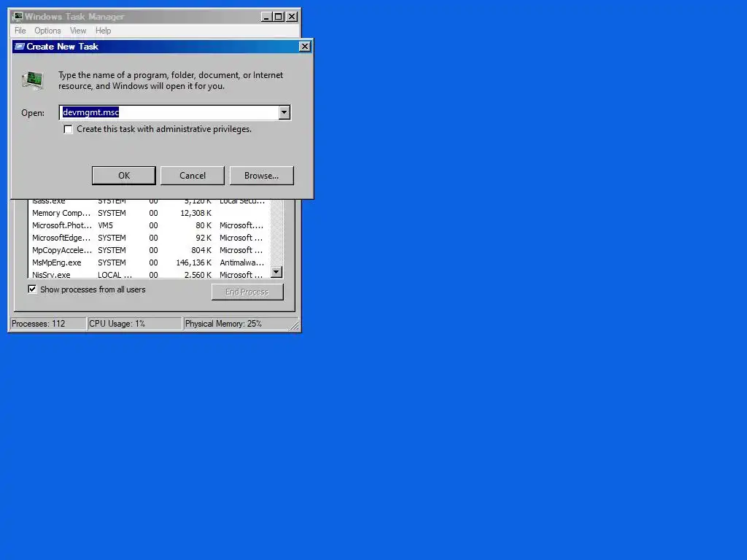747x560 pixels.
Task: Open the File menu in Task Manager
Action: coord(20,31)
